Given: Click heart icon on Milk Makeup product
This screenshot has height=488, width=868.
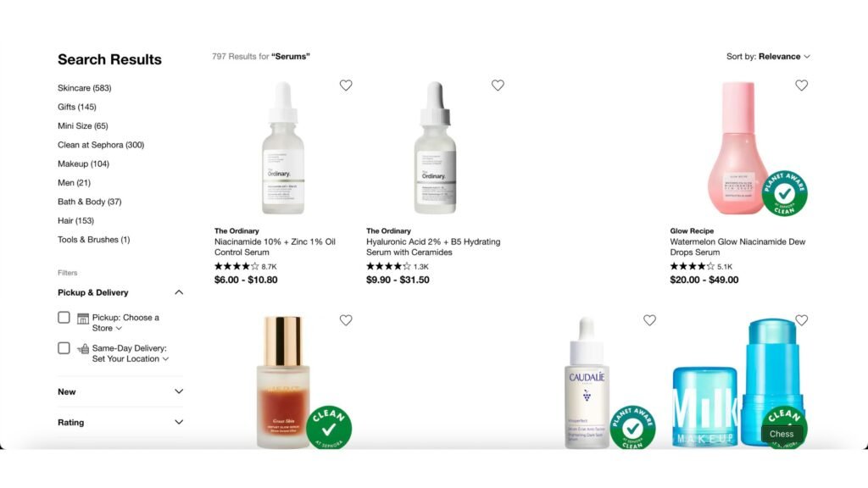Looking at the screenshot, I should (x=801, y=319).
